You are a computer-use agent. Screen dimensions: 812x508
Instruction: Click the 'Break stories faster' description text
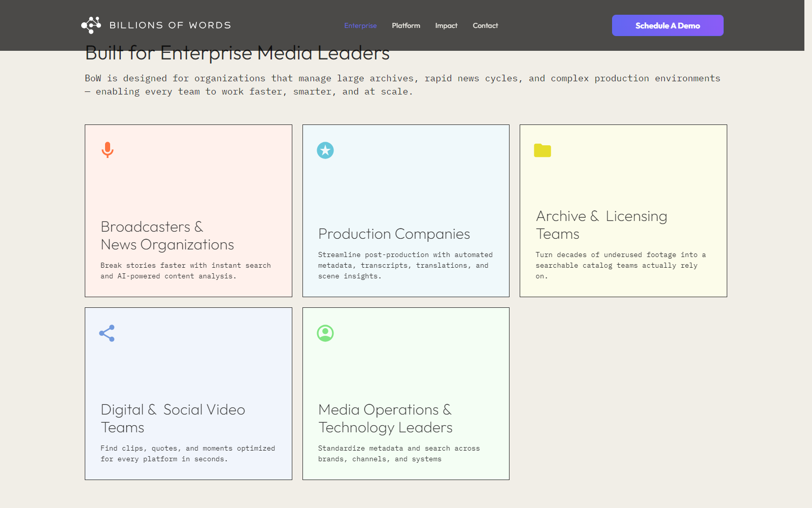[186, 271]
